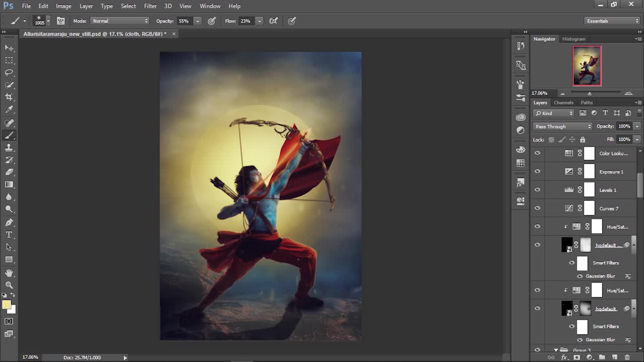Switch to the Histogram tab
This screenshot has width=644, height=362.
coord(574,39)
